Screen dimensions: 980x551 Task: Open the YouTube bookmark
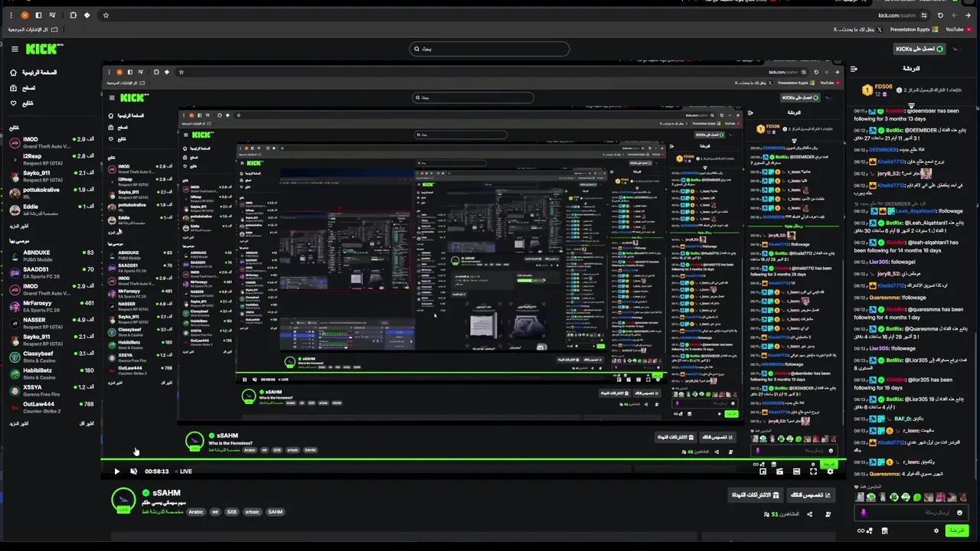point(959,30)
